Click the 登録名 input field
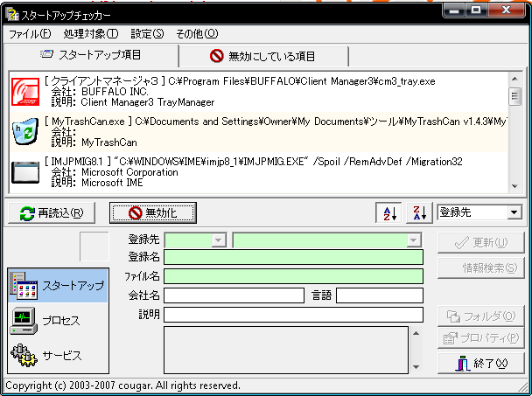The height and width of the screenshot is (396, 532). pyautogui.click(x=293, y=257)
